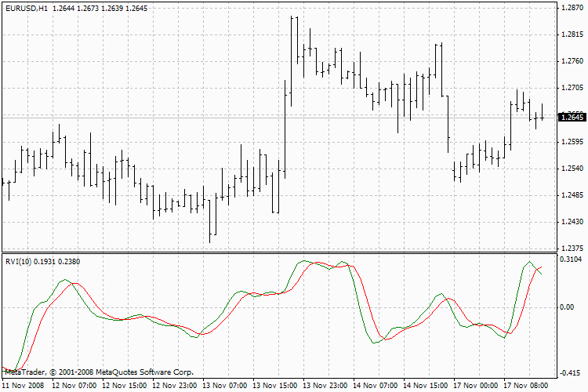Click the 14 Nov 07:00 time label
This screenshot has width=588, height=392.
coord(375,385)
